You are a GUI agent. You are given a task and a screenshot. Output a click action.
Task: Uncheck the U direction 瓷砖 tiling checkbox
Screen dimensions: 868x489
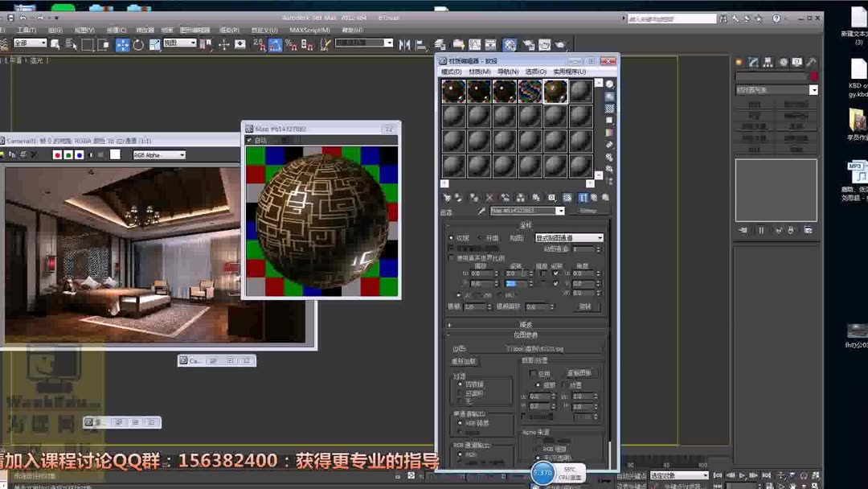(x=555, y=273)
